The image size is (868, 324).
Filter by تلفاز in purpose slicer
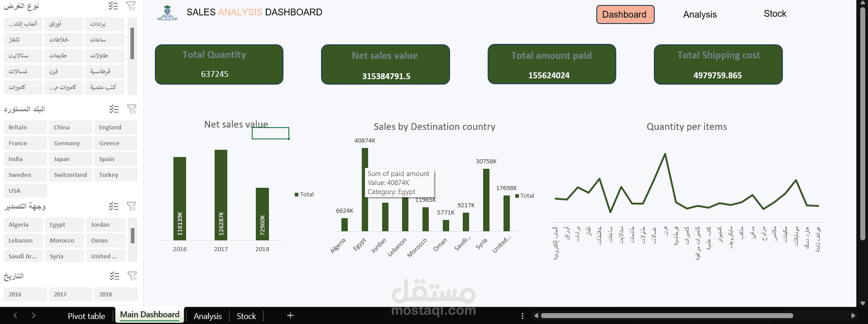(x=23, y=40)
